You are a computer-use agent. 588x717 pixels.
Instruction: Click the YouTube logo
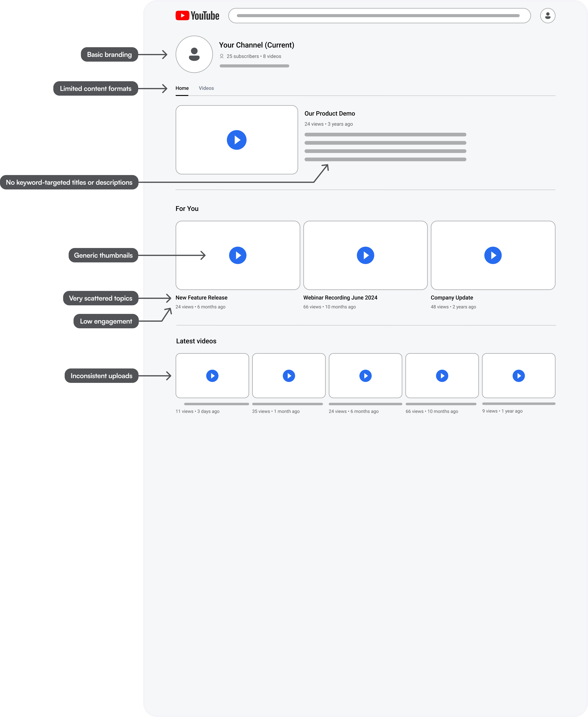click(x=197, y=16)
